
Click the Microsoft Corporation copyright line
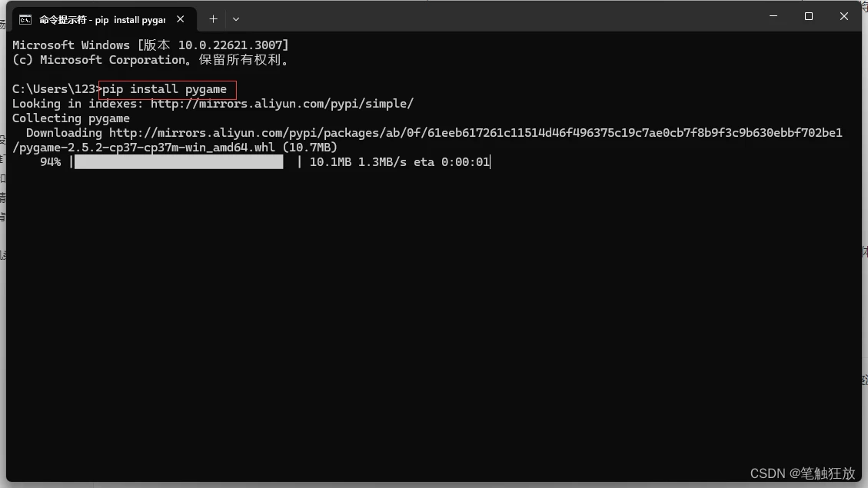[x=151, y=60]
